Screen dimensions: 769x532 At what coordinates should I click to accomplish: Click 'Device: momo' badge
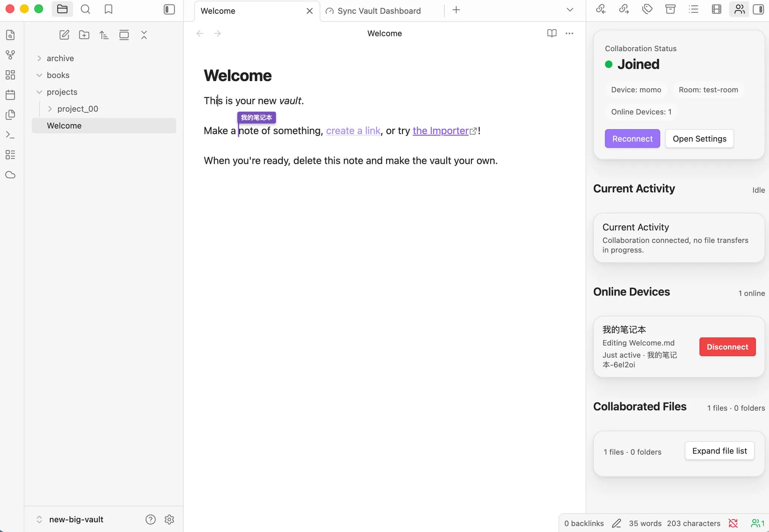click(636, 90)
